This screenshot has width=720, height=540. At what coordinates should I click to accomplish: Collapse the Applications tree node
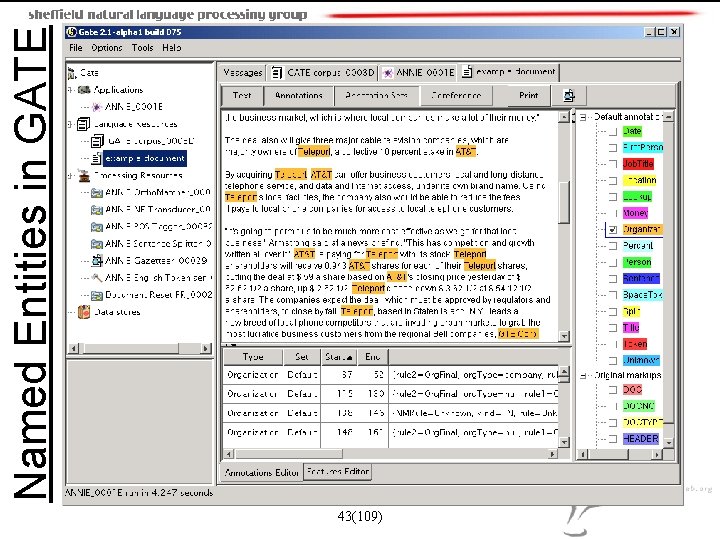click(71, 90)
